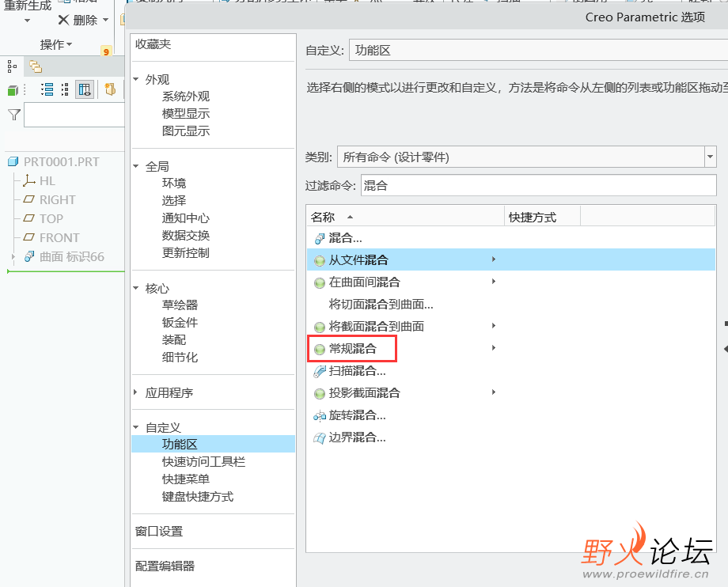Open 草绘器 options page
The height and width of the screenshot is (587, 728).
180,305
